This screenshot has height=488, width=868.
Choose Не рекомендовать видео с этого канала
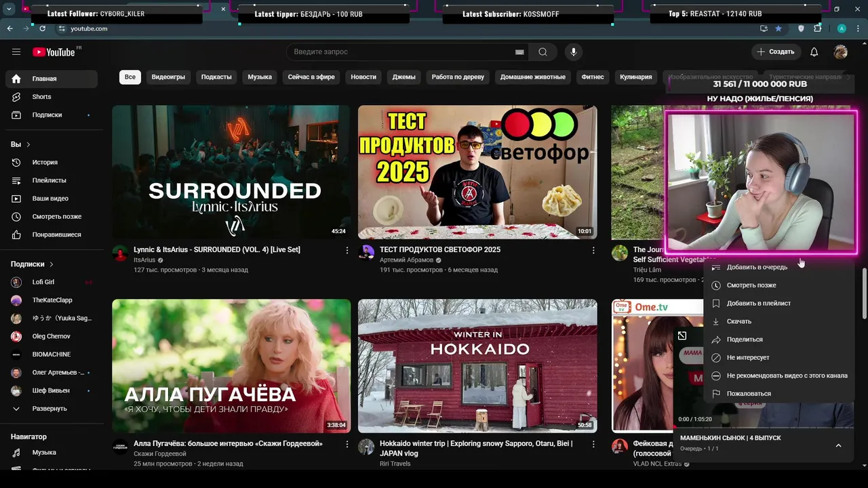tap(780, 375)
